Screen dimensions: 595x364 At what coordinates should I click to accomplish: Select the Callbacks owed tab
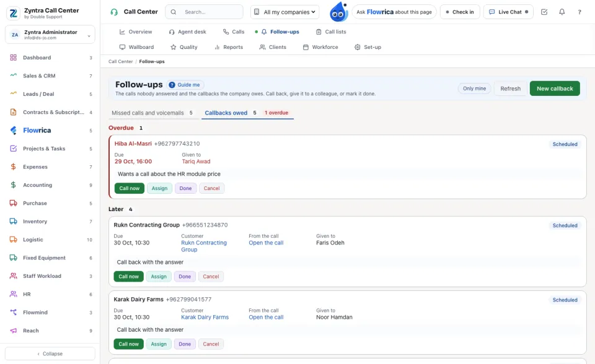tap(247, 113)
